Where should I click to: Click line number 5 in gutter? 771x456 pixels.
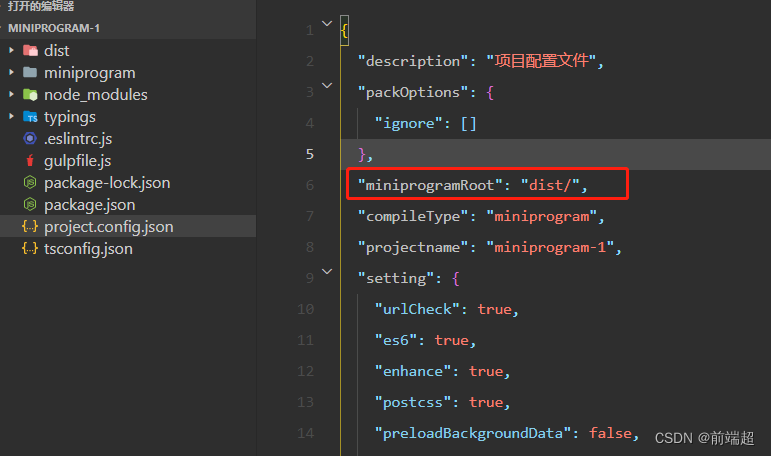pyautogui.click(x=310, y=154)
